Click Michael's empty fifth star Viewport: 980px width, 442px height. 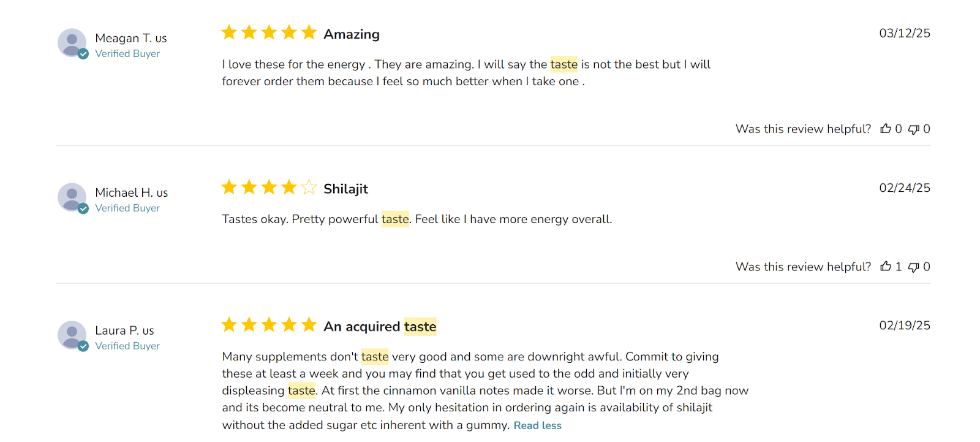click(x=309, y=187)
